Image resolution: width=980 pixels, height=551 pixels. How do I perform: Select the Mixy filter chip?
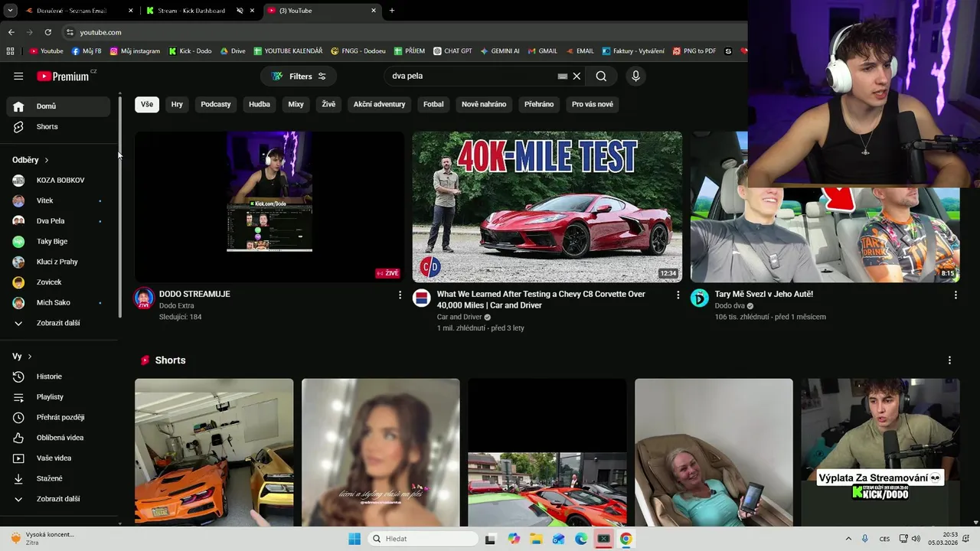(296, 104)
